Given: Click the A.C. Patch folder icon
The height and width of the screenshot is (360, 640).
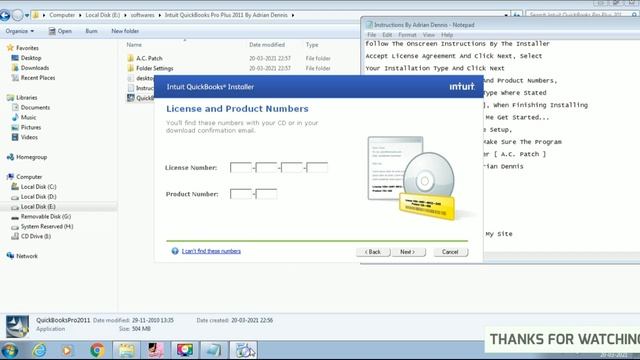Looking at the screenshot, I should (x=131, y=58).
